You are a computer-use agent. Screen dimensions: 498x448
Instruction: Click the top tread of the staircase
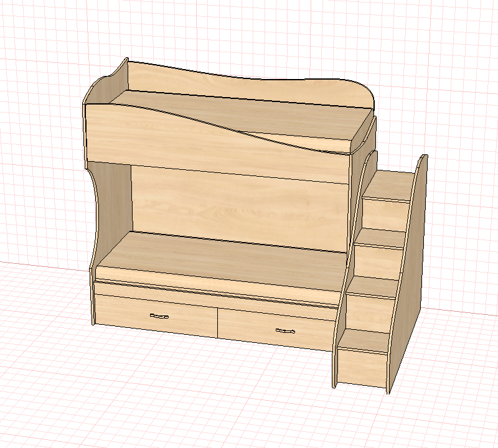pyautogui.click(x=389, y=186)
